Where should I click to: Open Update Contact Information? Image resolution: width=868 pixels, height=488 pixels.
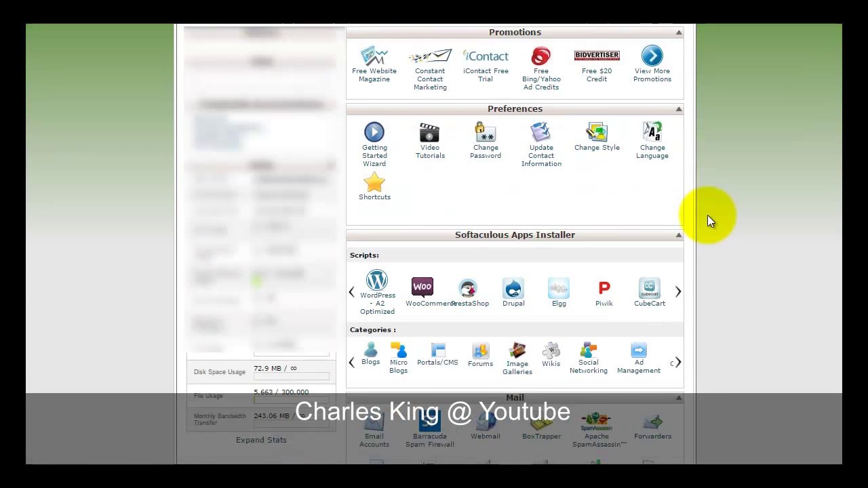point(541,144)
